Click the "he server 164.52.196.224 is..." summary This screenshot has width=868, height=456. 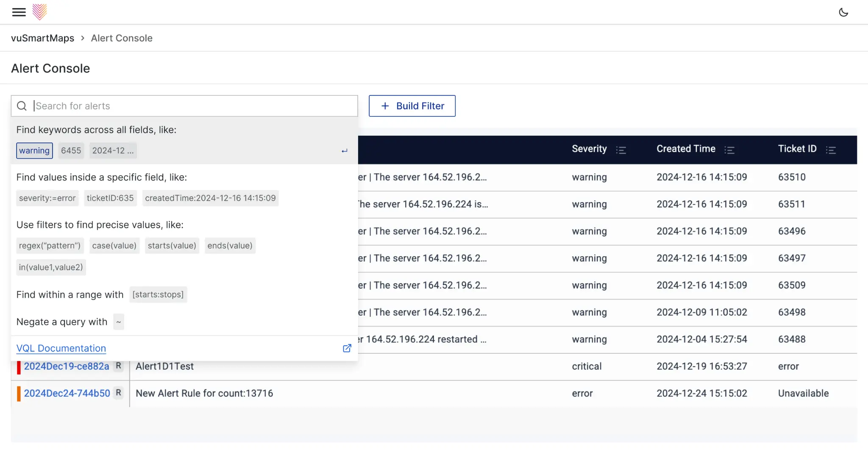pos(423,204)
